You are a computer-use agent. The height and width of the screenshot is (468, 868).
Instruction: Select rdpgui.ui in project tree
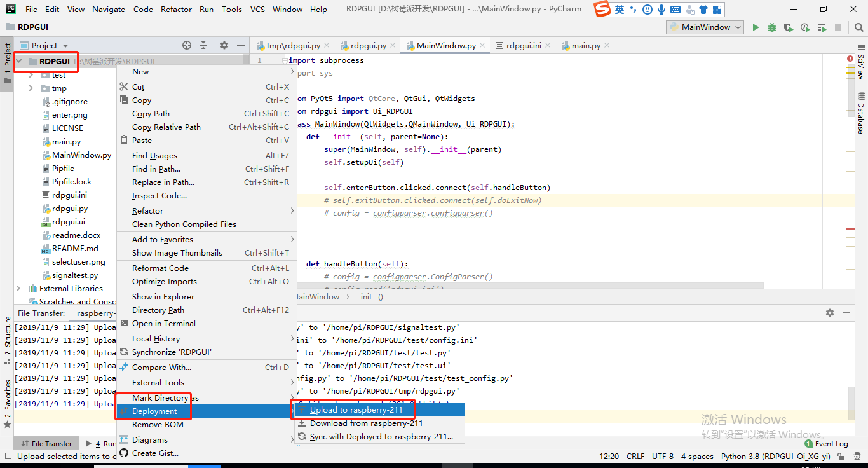click(68, 222)
